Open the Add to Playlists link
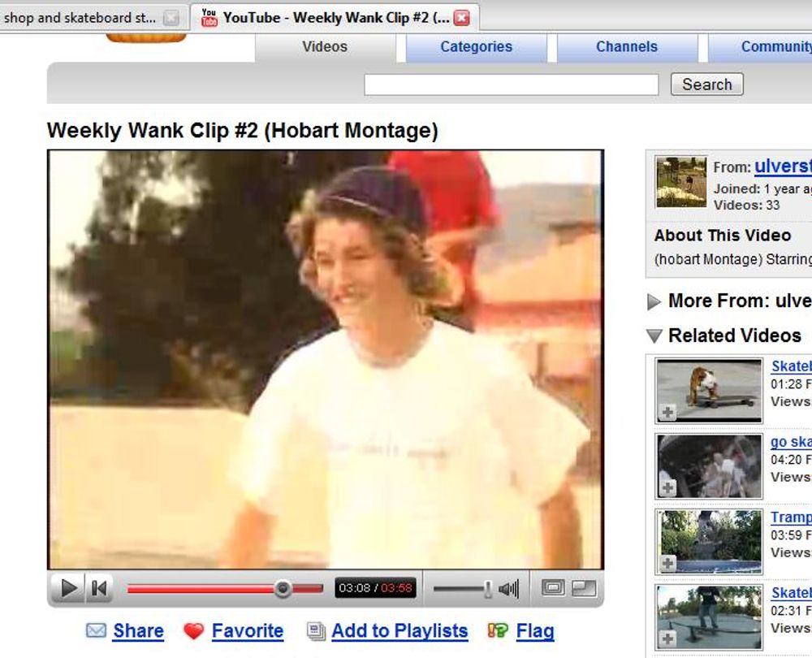The image size is (812, 658). pyautogui.click(x=400, y=630)
